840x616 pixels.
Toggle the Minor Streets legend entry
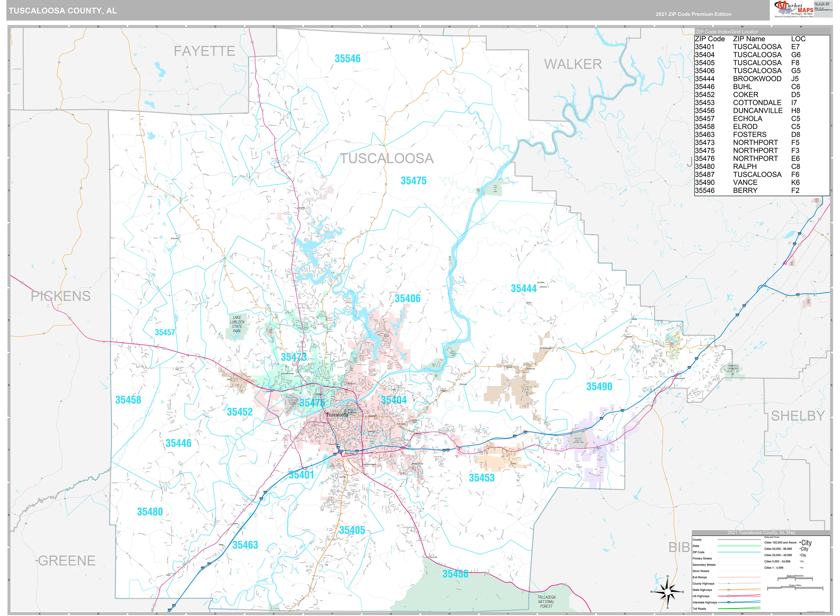pyautogui.click(x=701, y=571)
